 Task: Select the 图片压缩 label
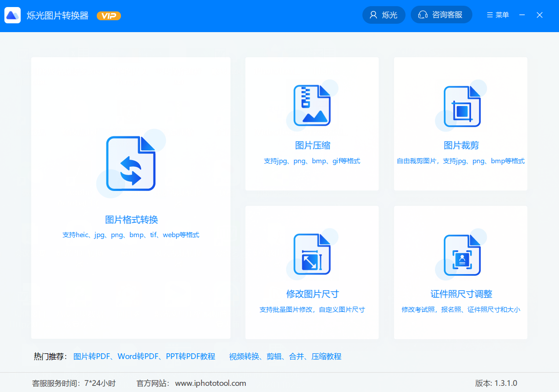[312, 146]
